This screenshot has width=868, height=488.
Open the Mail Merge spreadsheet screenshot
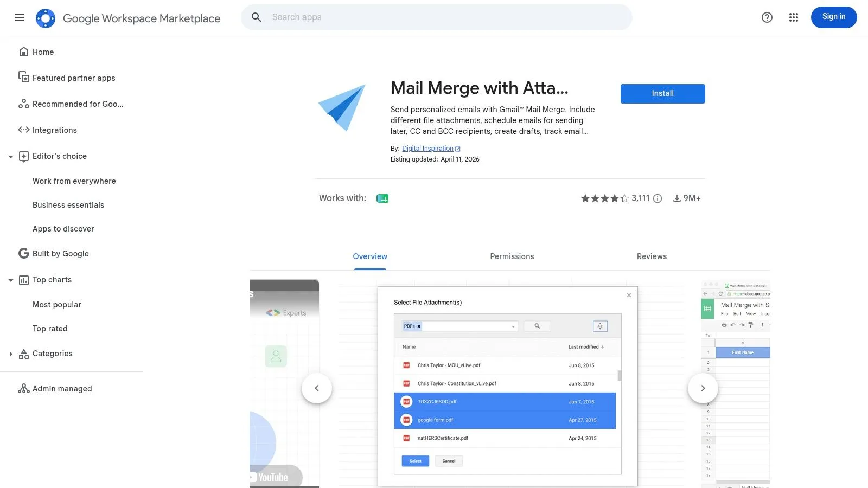[x=736, y=383]
